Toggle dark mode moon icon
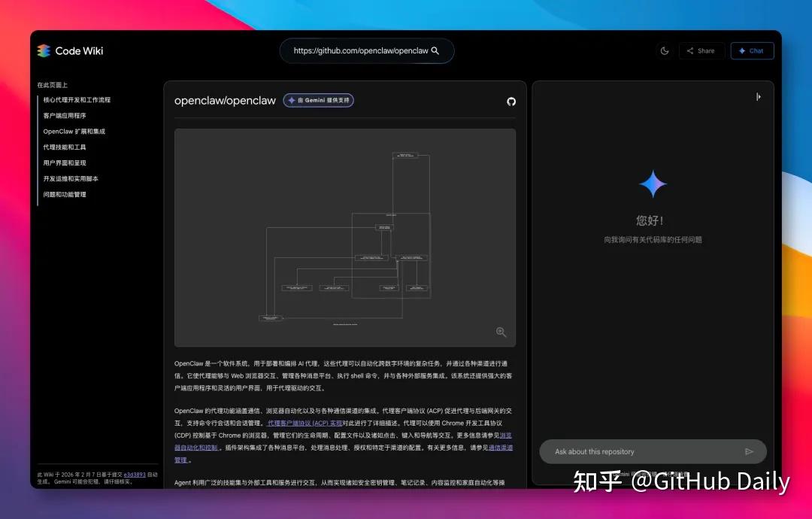This screenshot has height=519, width=812. pos(665,51)
